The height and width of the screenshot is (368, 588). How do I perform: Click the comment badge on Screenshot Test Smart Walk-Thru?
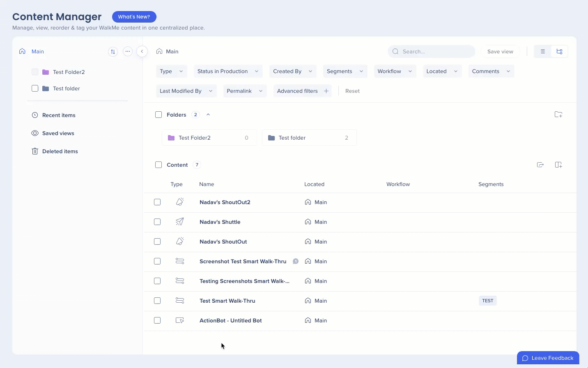tap(295, 261)
